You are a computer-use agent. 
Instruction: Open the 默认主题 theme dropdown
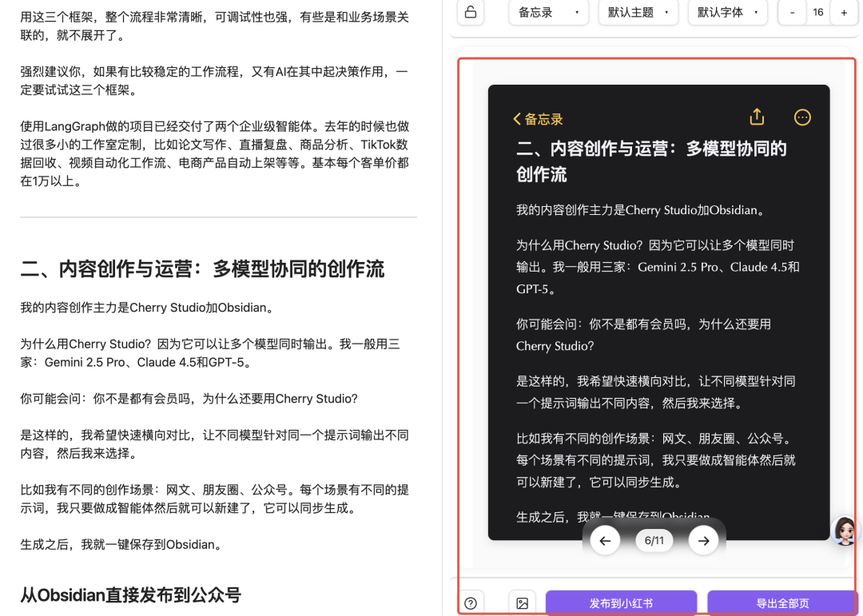point(638,12)
